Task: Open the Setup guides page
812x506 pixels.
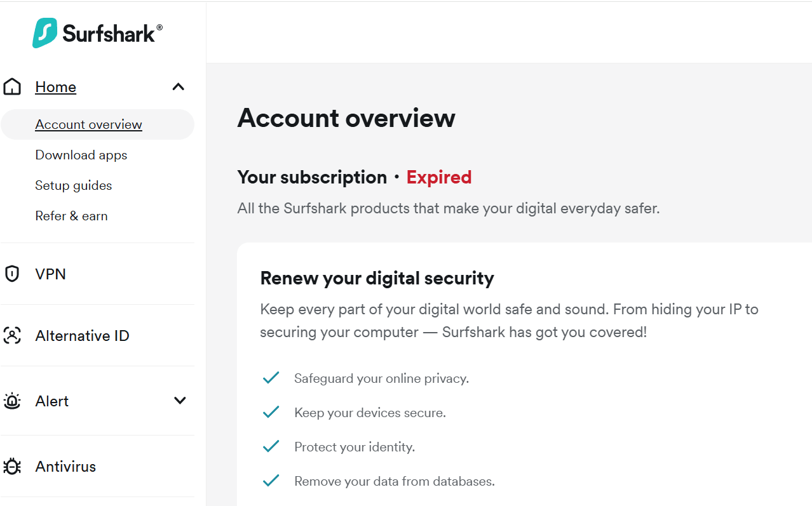Action: (x=73, y=185)
